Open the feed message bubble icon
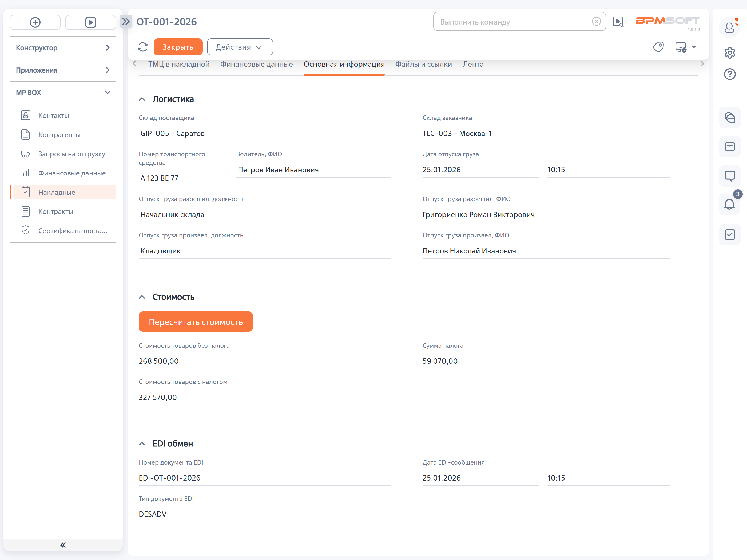The width and height of the screenshot is (747, 560). (x=730, y=176)
